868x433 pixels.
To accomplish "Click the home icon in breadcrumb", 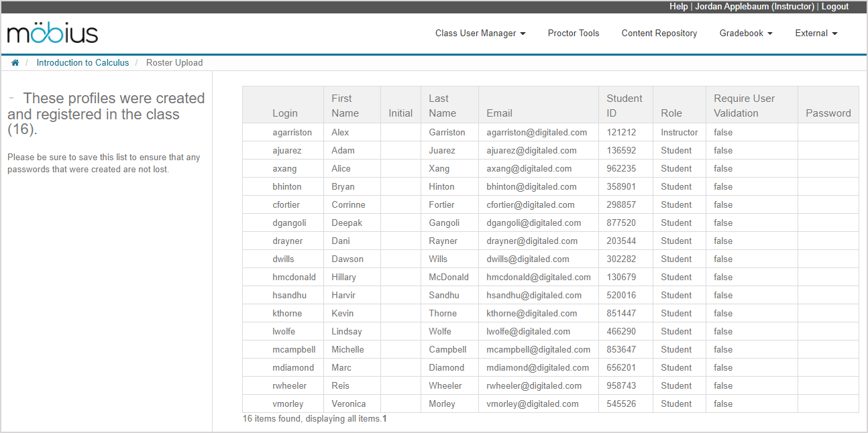I will point(15,63).
